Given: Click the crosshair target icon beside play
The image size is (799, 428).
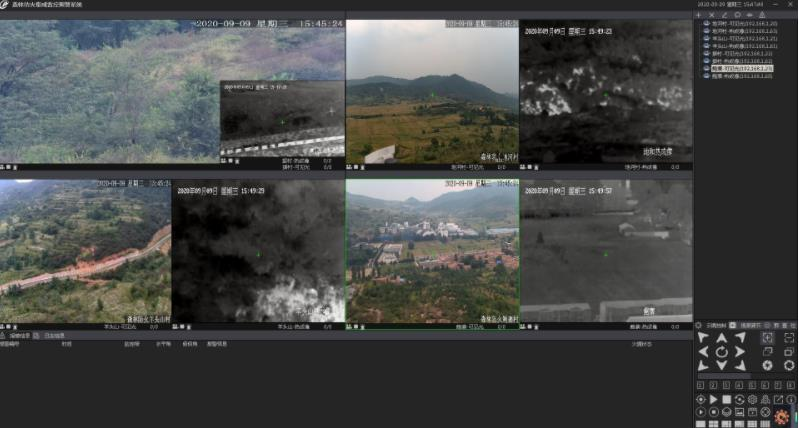Looking at the screenshot, I should coord(701,399).
